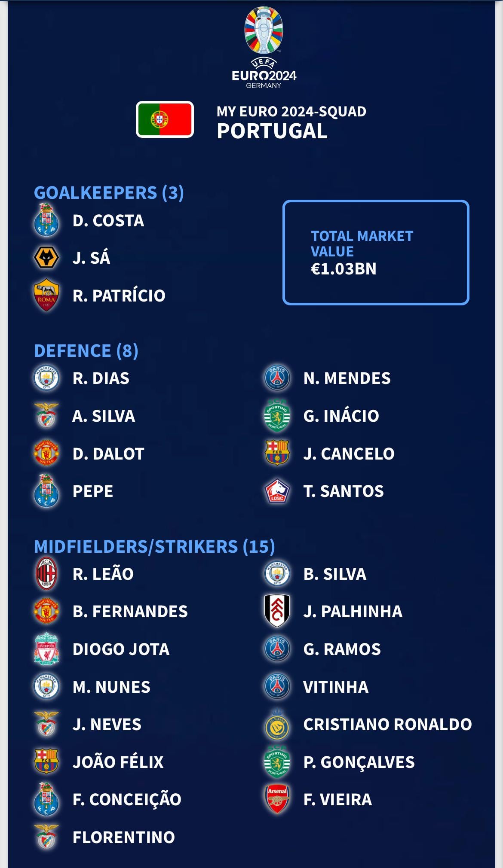Open the Total Market Value box
The height and width of the screenshot is (868, 503).
pyautogui.click(x=376, y=253)
